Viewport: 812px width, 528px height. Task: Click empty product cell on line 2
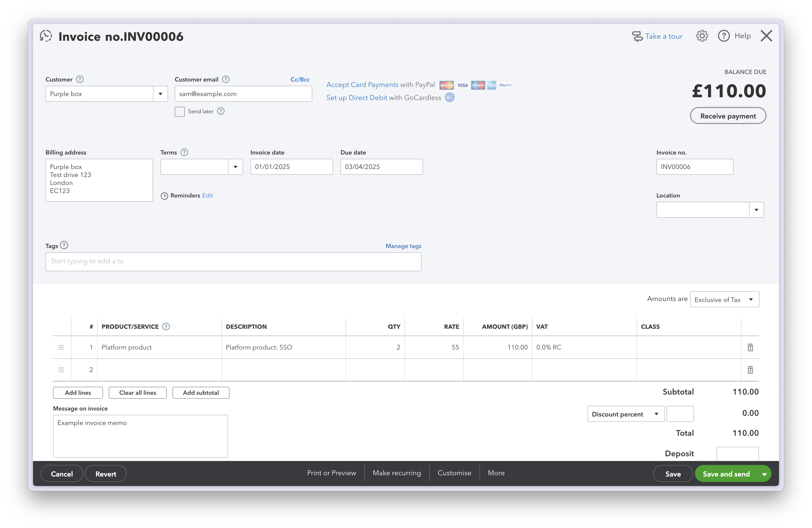click(159, 370)
